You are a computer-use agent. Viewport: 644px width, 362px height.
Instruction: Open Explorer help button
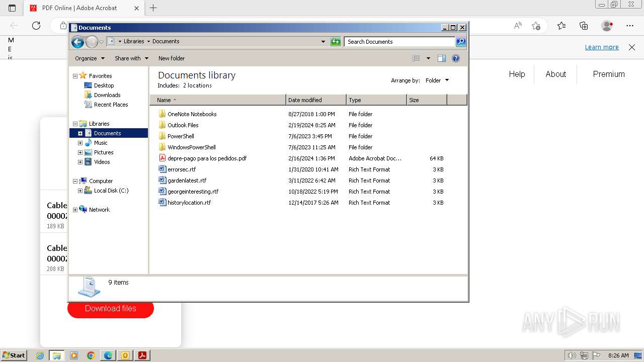tap(456, 58)
